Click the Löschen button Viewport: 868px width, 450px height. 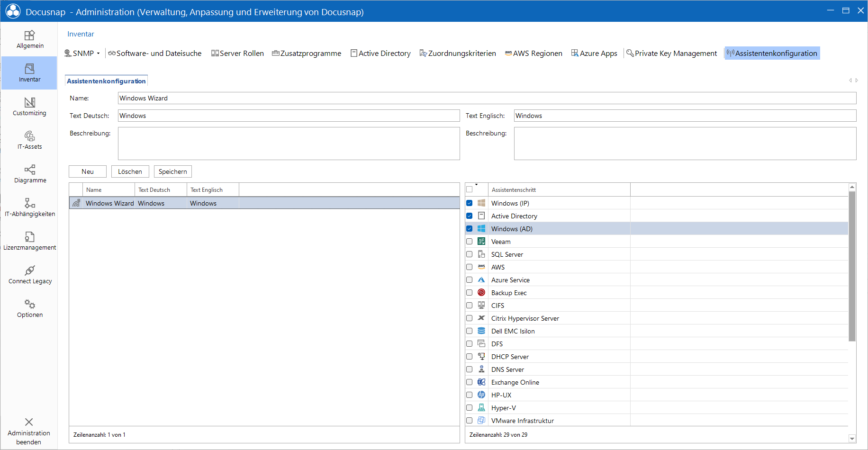(x=130, y=171)
